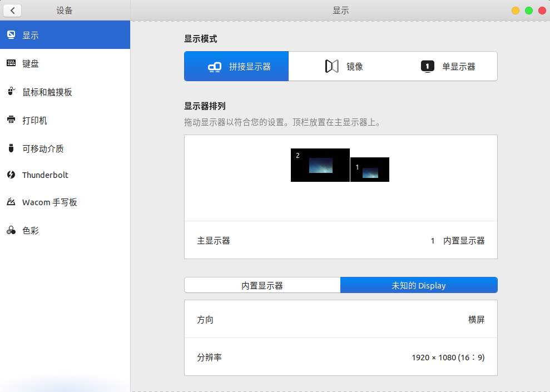Click the mouse and touchpad icon
Image resolution: width=550 pixels, height=392 pixels.
(11, 92)
